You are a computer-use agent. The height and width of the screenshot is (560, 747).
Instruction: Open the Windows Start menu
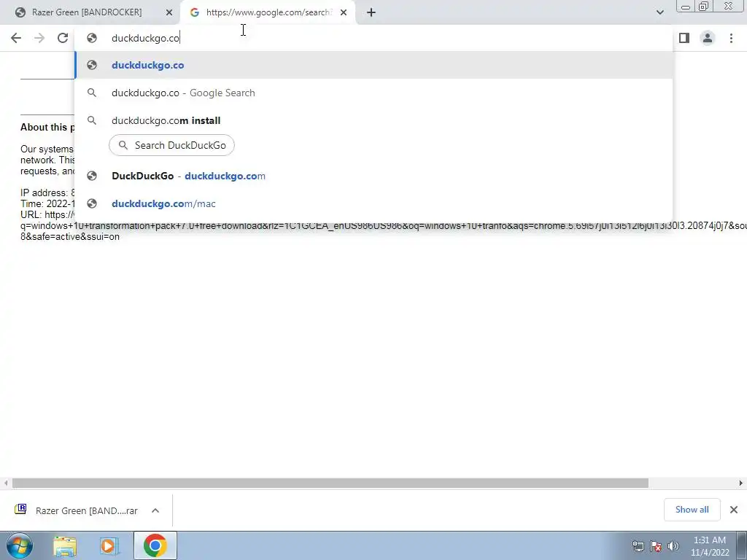coord(20,545)
